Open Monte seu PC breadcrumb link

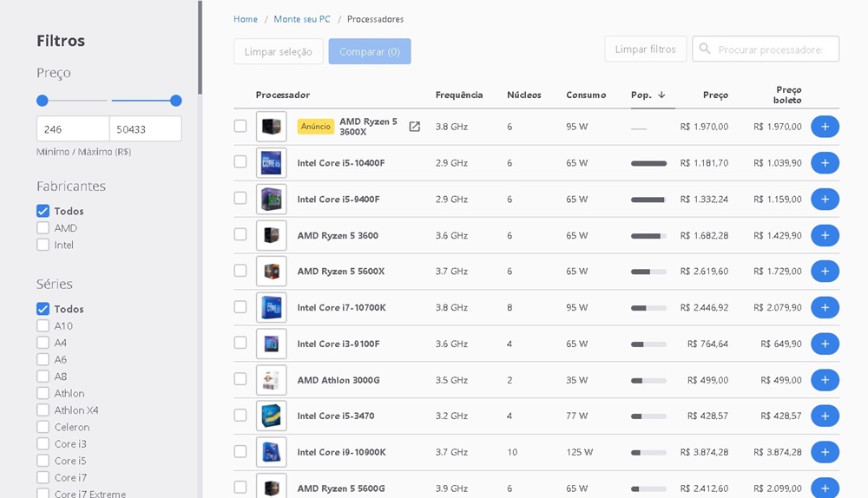point(302,19)
